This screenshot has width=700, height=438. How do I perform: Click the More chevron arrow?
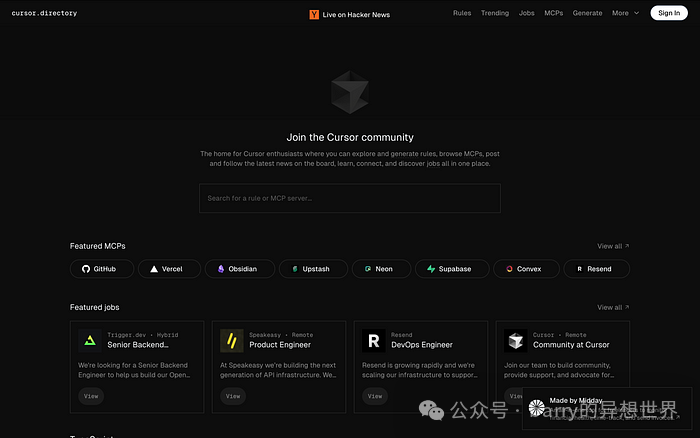(636, 13)
